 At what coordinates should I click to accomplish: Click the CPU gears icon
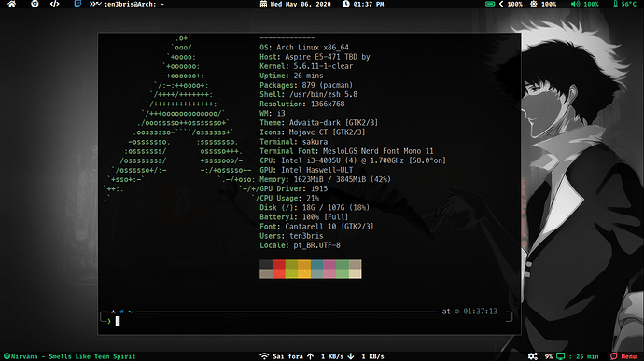click(x=533, y=356)
